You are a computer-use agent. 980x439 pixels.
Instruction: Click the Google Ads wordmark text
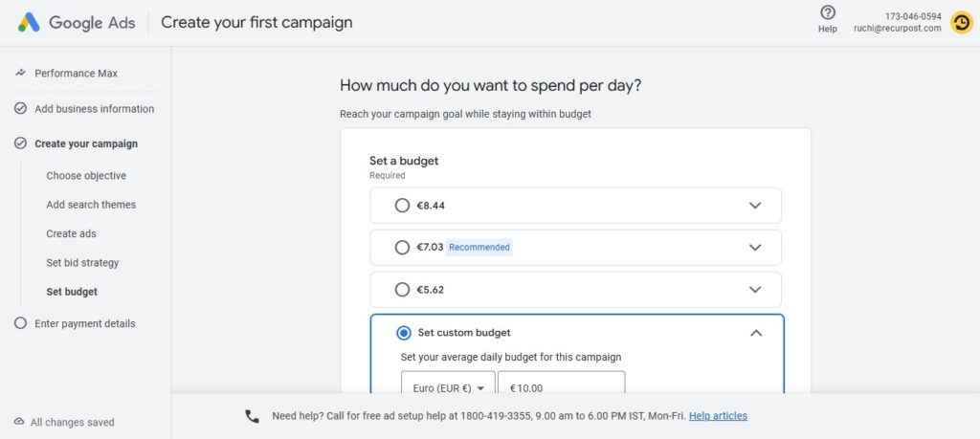point(92,23)
